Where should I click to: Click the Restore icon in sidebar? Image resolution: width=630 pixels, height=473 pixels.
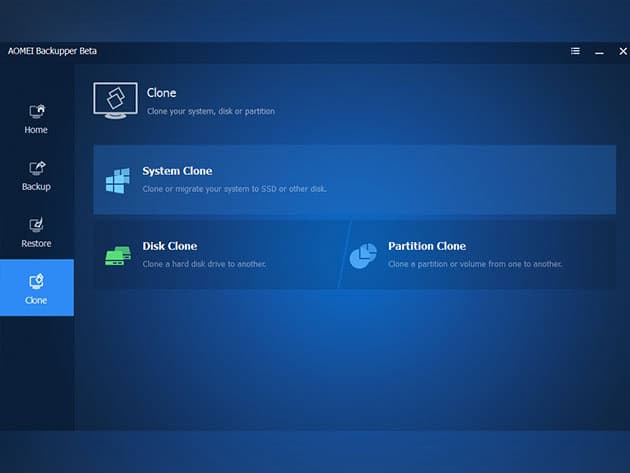point(36,225)
